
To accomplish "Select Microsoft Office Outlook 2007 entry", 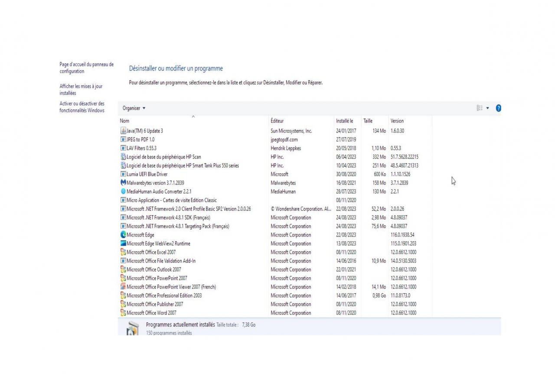I will 154,269.
